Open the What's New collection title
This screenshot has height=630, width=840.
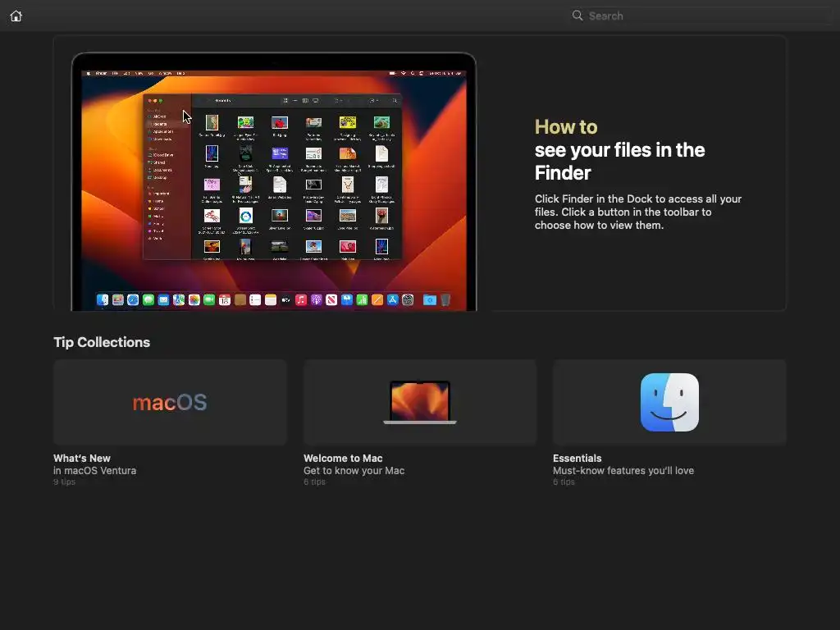pos(82,458)
